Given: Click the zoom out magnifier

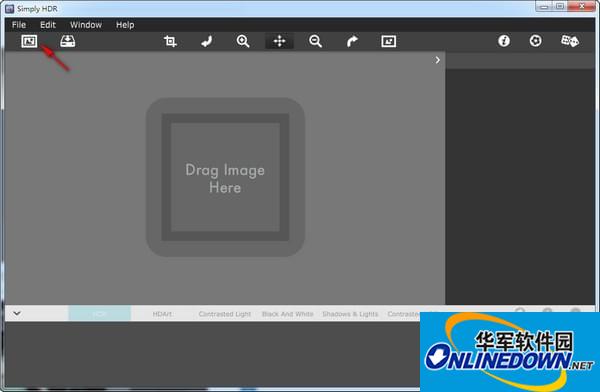Looking at the screenshot, I should coord(315,41).
